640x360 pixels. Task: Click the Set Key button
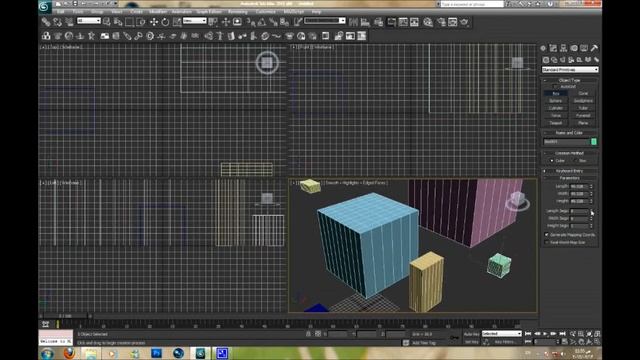tap(471, 342)
